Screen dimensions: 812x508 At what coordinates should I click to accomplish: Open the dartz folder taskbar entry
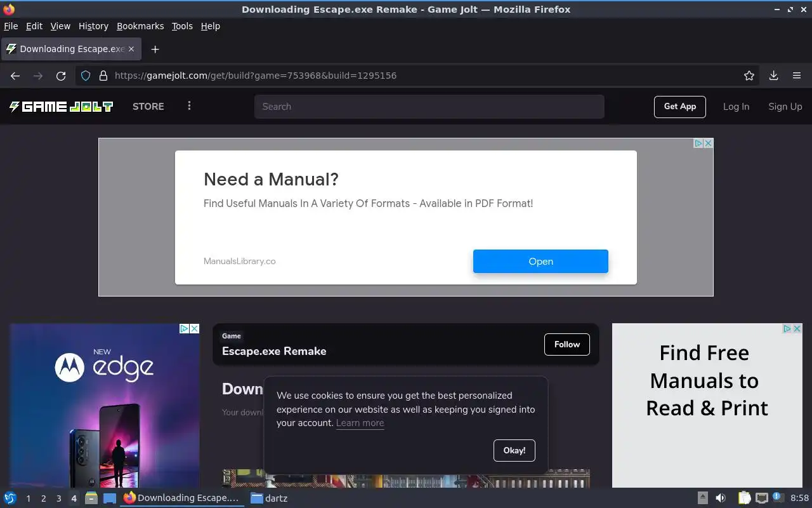(270, 498)
